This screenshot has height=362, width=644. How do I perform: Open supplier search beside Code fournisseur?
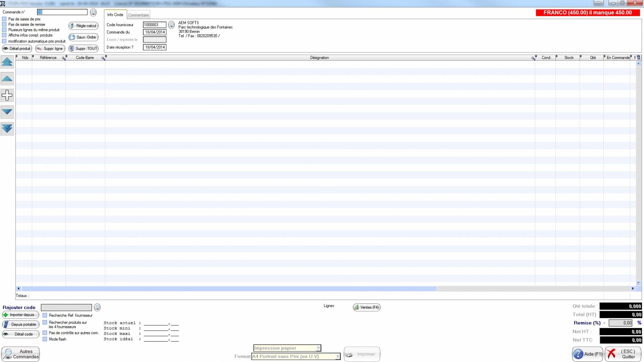172,25
